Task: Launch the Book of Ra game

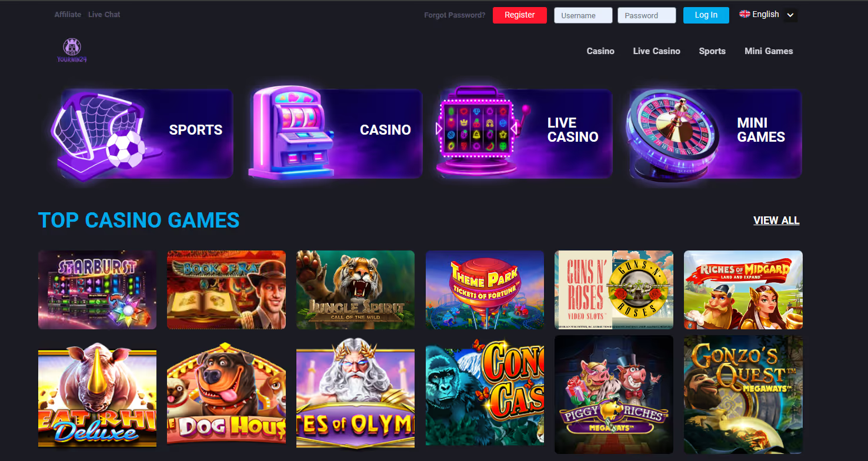Action: [x=226, y=290]
